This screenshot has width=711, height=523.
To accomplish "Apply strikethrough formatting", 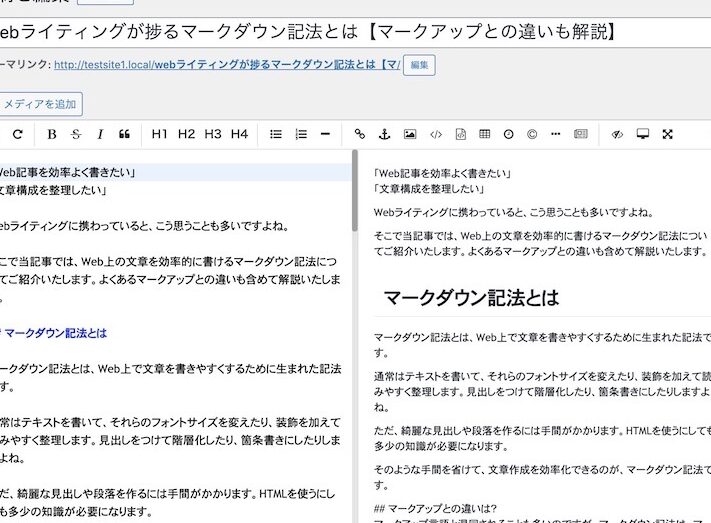I will coord(76,134).
